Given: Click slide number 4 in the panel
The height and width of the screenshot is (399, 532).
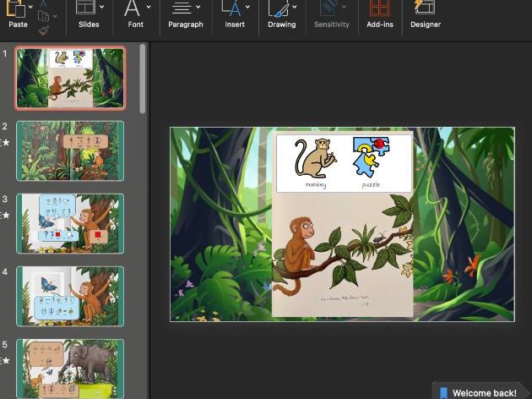Looking at the screenshot, I should click(x=5, y=272).
